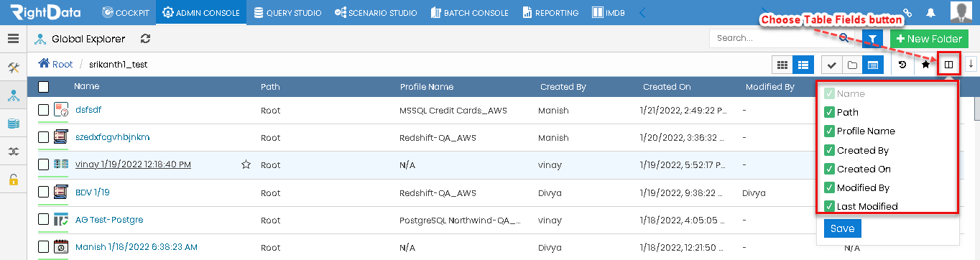This screenshot has width=980, height=260.
Task: Switch to grid view icon
Action: (782, 65)
